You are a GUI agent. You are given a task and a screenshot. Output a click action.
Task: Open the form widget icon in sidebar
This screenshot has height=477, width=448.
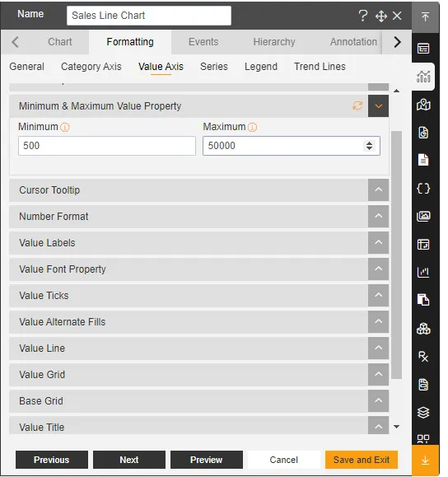(423, 48)
